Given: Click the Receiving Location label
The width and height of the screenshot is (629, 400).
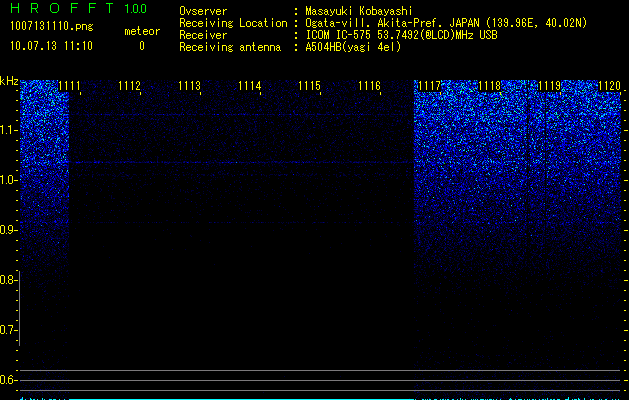Looking at the screenshot, I should click(233, 23).
